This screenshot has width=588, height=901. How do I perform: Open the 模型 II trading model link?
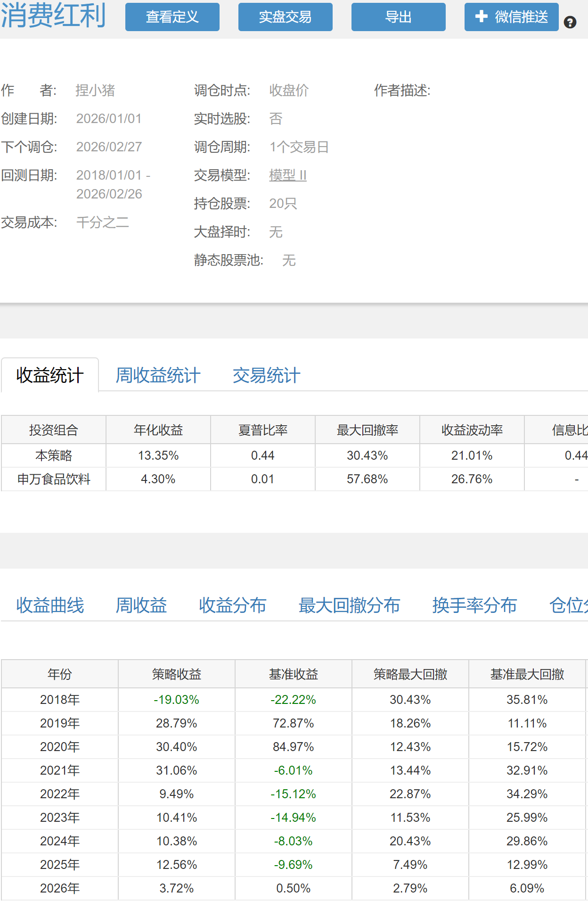coord(288,175)
